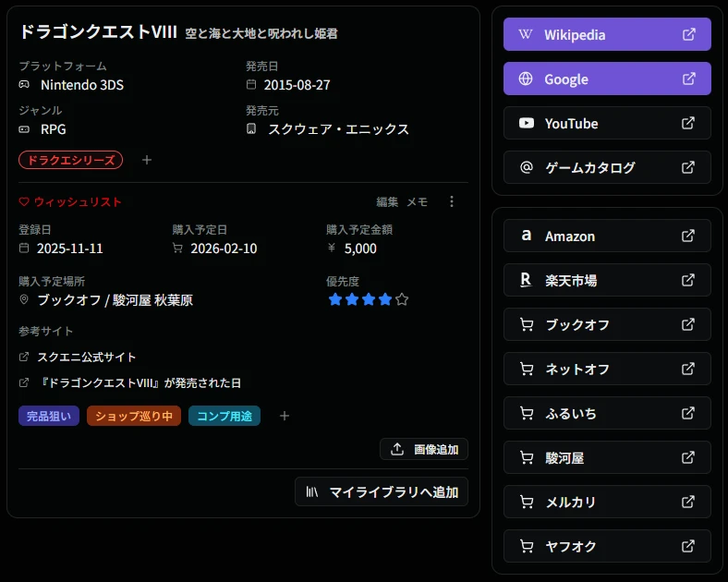
Task: Open the Google search link button
Action: 607,79
